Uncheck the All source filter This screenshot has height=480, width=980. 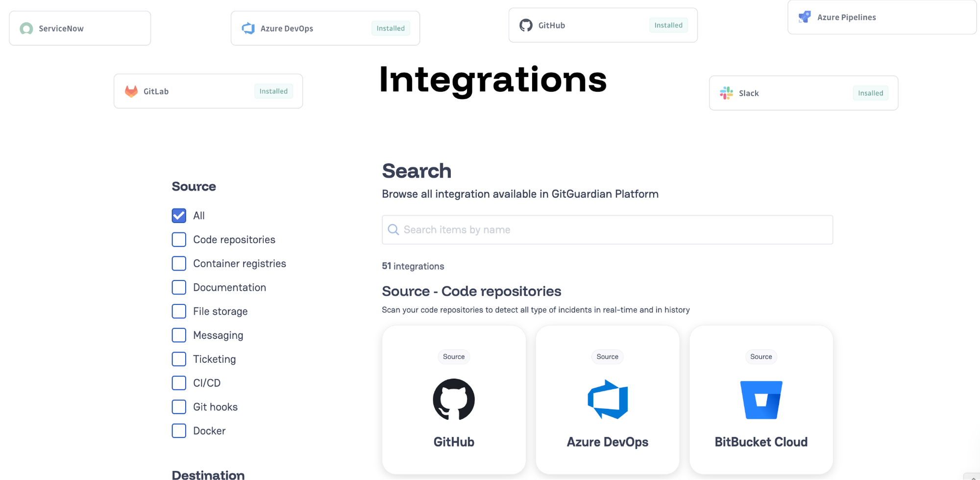[179, 216]
